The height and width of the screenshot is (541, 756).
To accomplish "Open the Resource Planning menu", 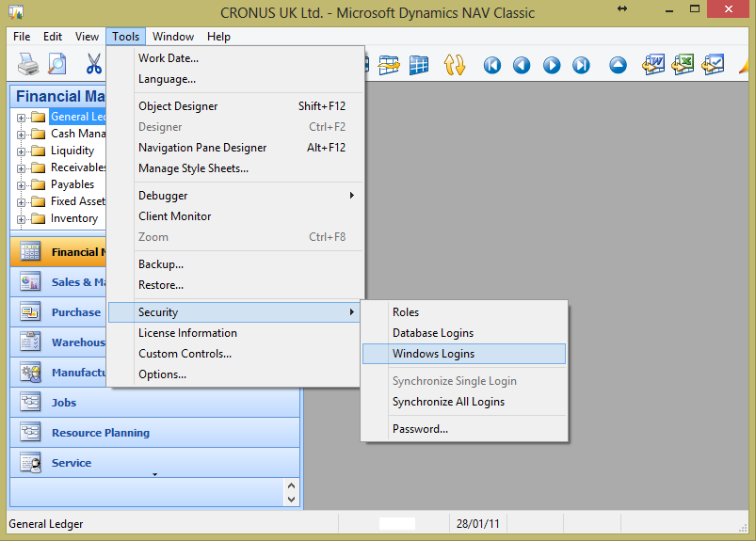I will tap(154, 433).
